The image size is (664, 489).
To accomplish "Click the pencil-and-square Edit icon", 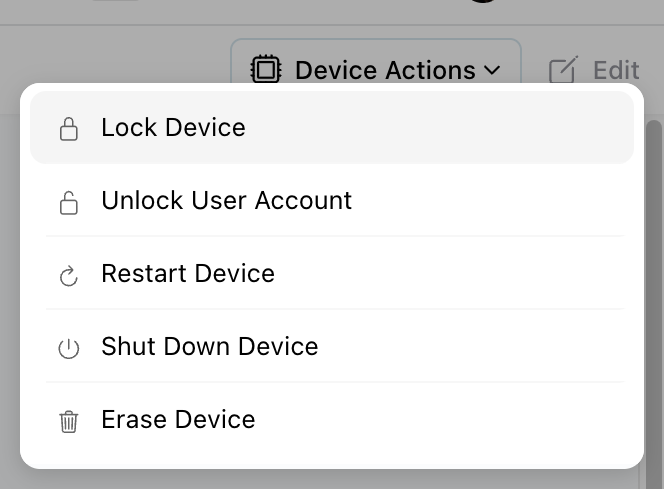I will click(x=564, y=70).
